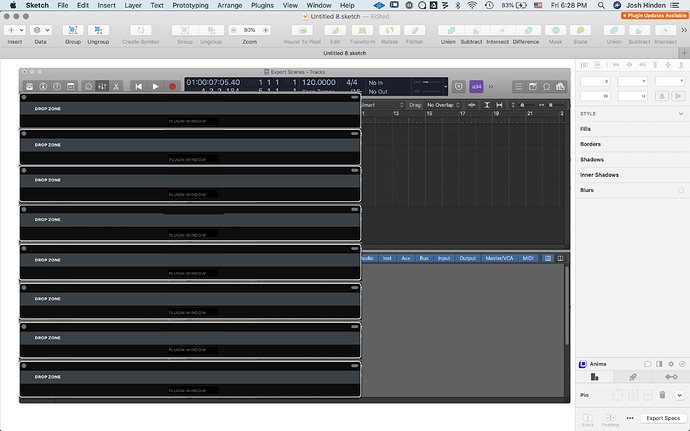
Task: Click the Anima chat bubble icon
Action: [647, 364]
